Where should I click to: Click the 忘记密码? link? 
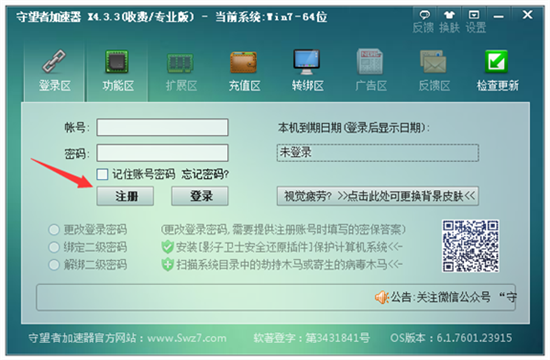pyautogui.click(x=205, y=174)
